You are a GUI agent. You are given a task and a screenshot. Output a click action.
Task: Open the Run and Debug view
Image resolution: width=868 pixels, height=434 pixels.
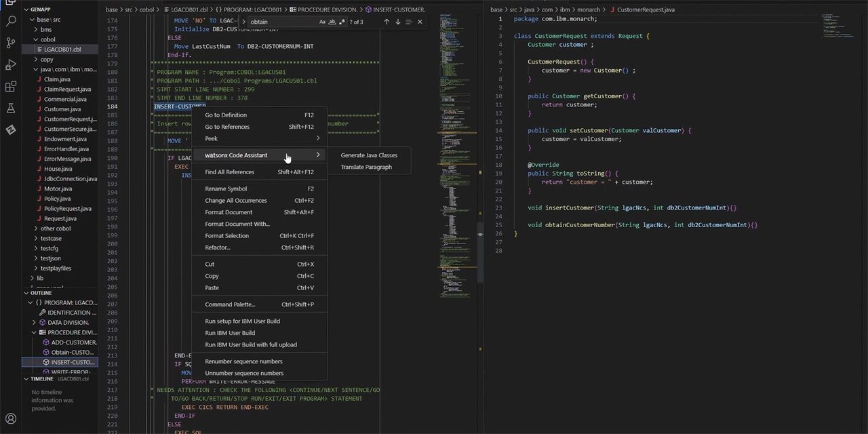coord(9,64)
